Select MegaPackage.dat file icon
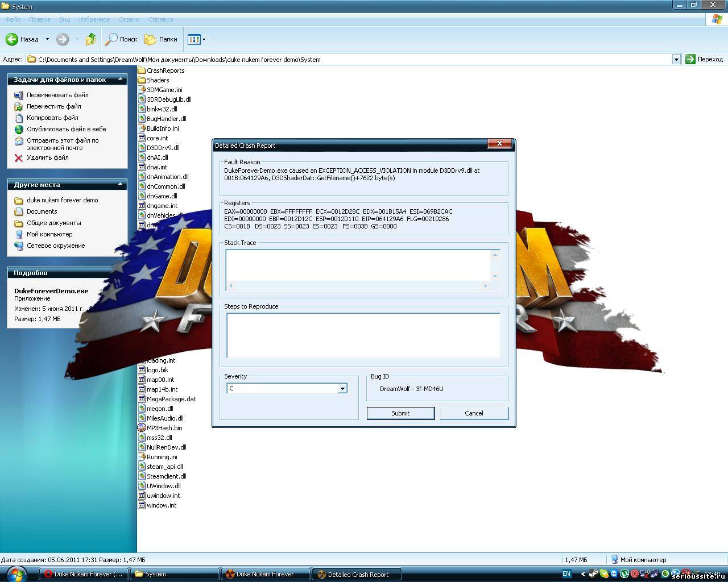 (142, 399)
